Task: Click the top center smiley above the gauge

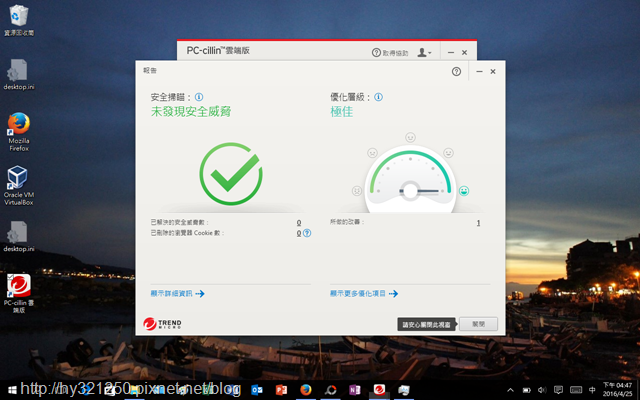Action: point(410,137)
